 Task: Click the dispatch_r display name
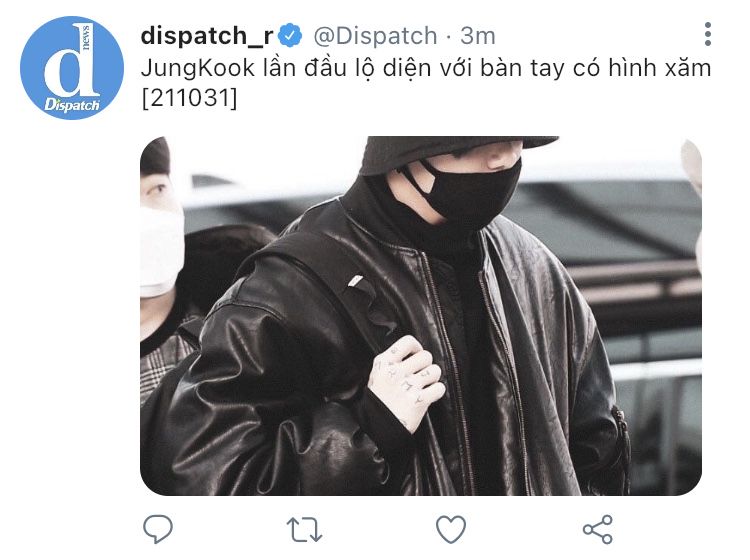pyautogui.click(x=207, y=36)
